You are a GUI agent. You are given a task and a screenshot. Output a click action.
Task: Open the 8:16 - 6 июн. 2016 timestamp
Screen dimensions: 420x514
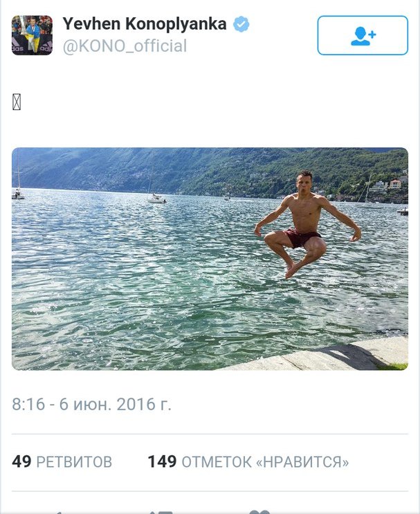[x=92, y=404]
